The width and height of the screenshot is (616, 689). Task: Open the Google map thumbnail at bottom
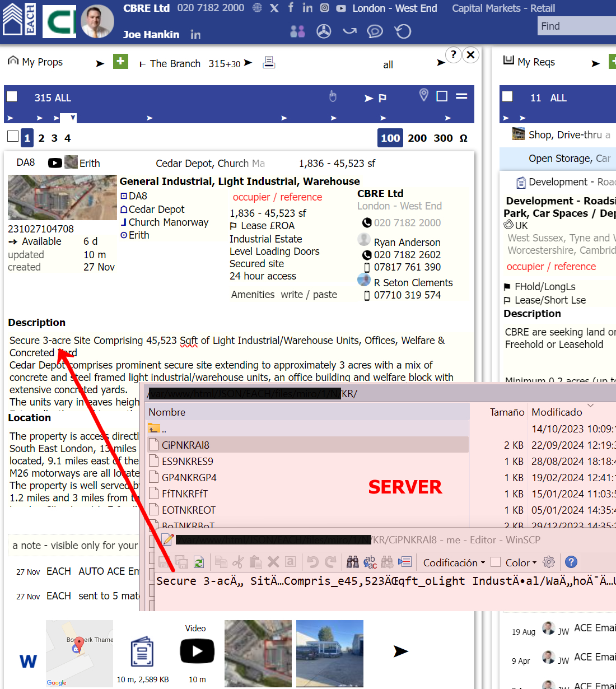coord(80,653)
